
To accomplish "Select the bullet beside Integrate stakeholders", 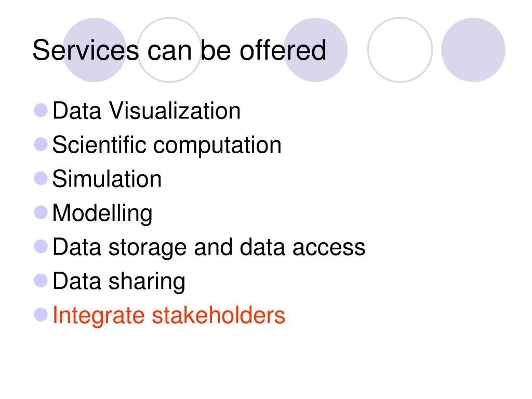I will click(x=41, y=314).
